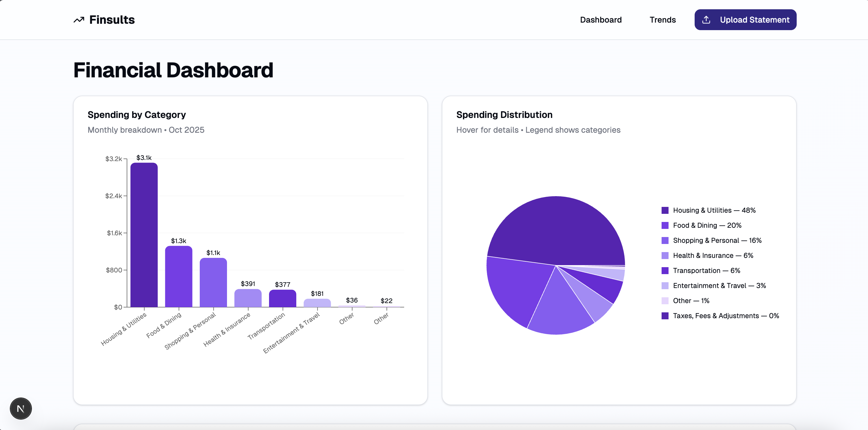Click the Shopping & Personal $1.1k bar
This screenshot has height=430, width=868.
[213, 283]
